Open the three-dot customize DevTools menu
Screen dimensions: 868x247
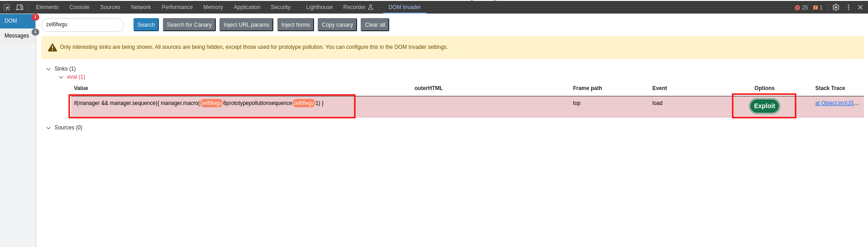point(849,7)
